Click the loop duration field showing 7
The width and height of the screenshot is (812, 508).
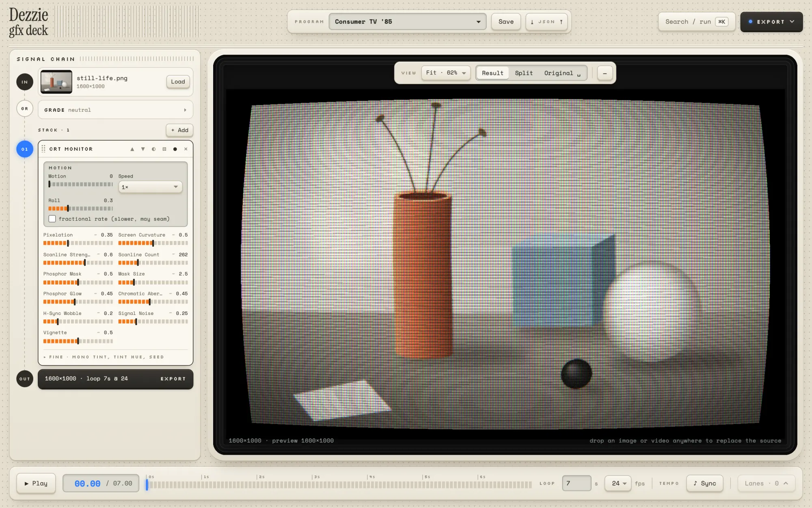point(577,483)
